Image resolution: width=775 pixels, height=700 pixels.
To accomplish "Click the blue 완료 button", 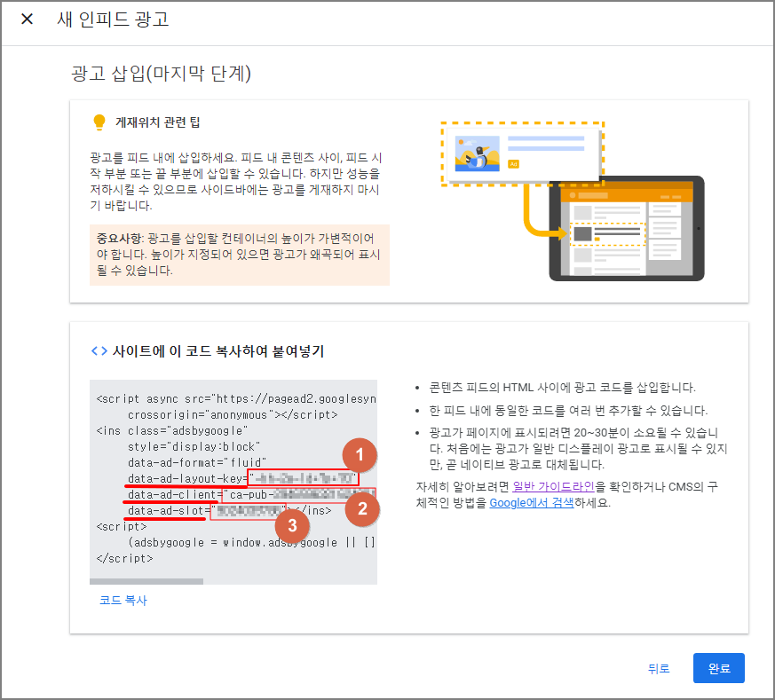I will [x=719, y=668].
